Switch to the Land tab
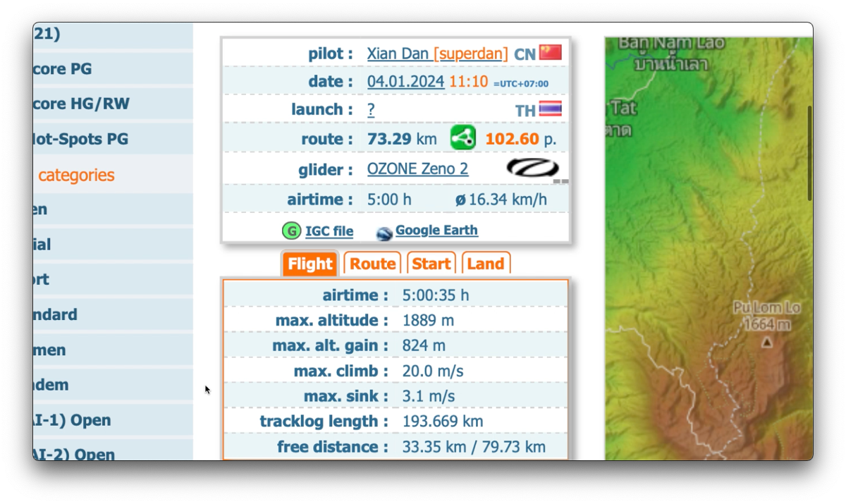 point(486,264)
